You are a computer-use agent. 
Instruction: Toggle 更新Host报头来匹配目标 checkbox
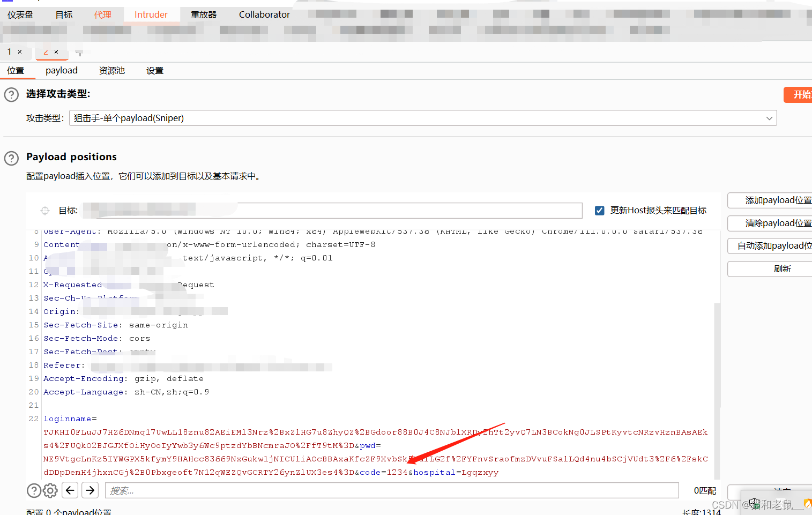tap(600, 211)
